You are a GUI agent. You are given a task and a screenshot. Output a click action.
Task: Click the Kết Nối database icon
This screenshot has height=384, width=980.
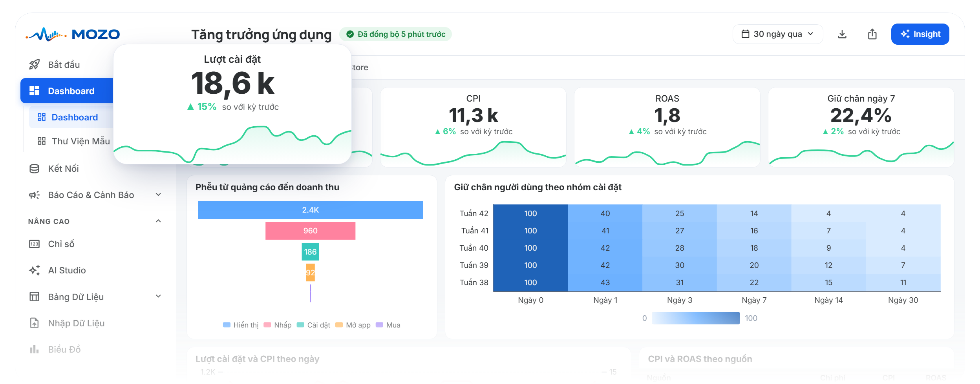pos(35,169)
